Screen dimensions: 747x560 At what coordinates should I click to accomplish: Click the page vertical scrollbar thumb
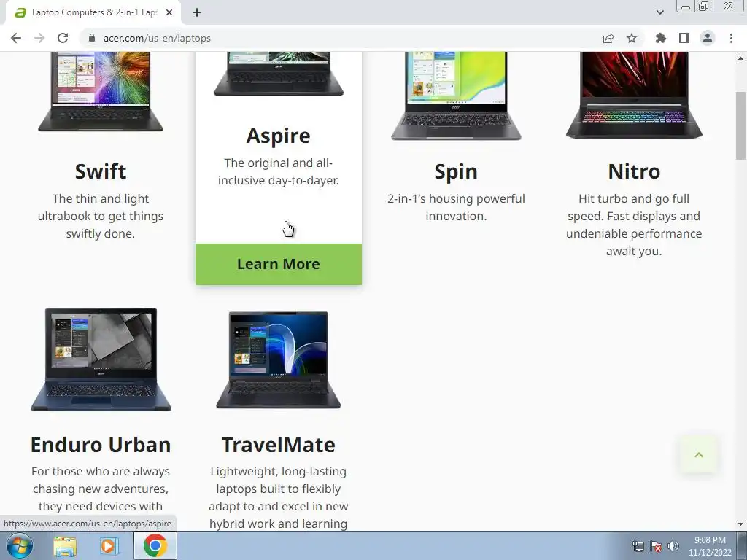pyautogui.click(x=740, y=125)
